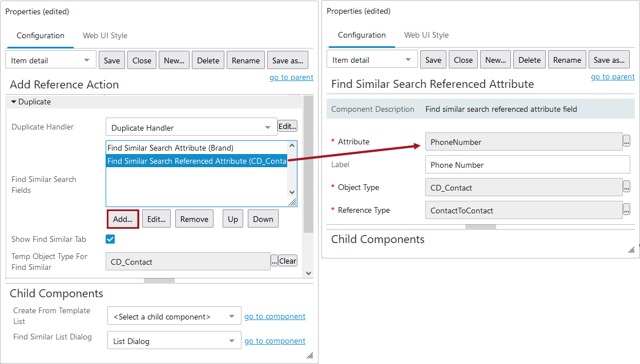Select Find Similar Search Attribute (Brand) item
This screenshot has height=364, width=640.
coord(170,148)
